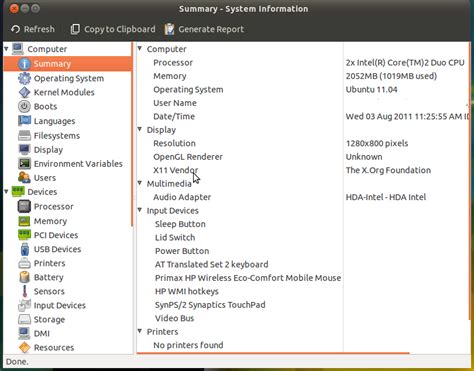The height and width of the screenshot is (371, 474).
Task: Open the Environment Variables terminal icon
Action: click(x=24, y=164)
